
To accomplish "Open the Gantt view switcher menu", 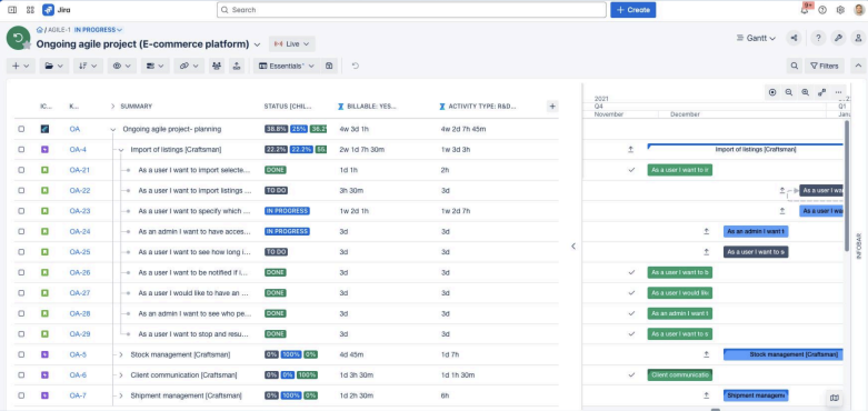I will 756,38.
